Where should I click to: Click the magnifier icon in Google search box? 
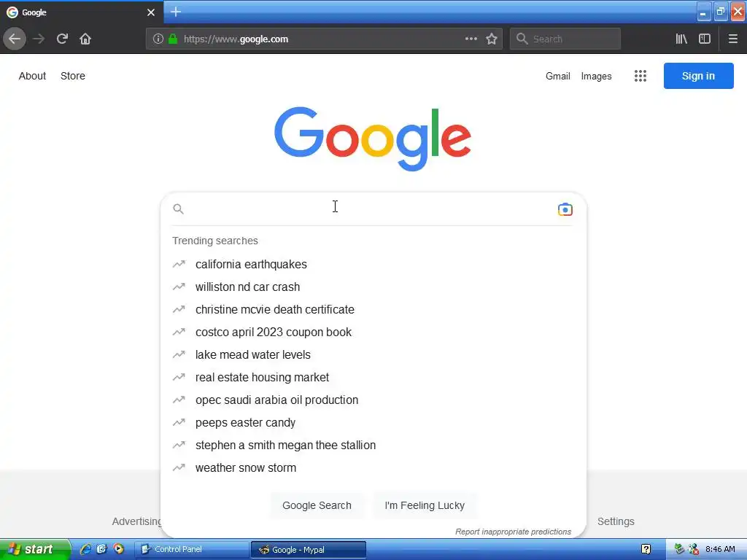(x=178, y=209)
